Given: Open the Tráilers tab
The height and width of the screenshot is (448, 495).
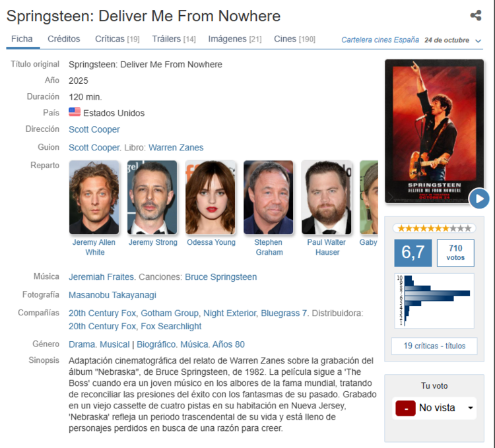Looking at the screenshot, I should [x=174, y=39].
